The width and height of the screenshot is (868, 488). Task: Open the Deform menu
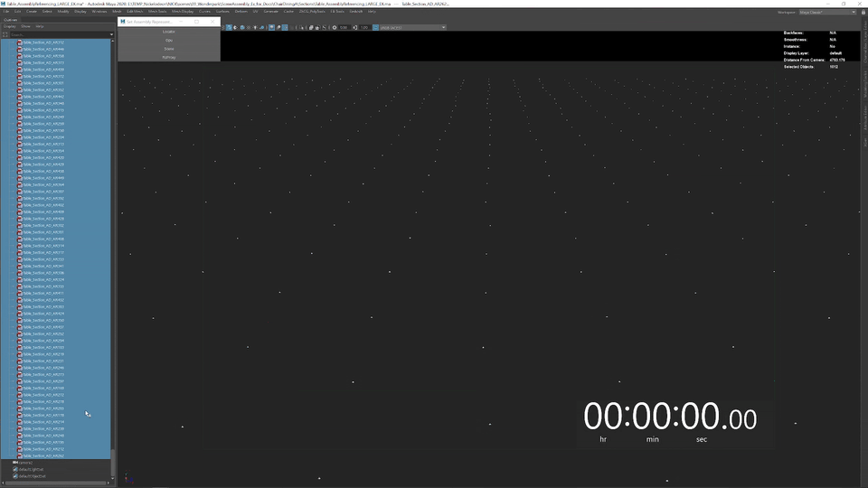tap(241, 12)
